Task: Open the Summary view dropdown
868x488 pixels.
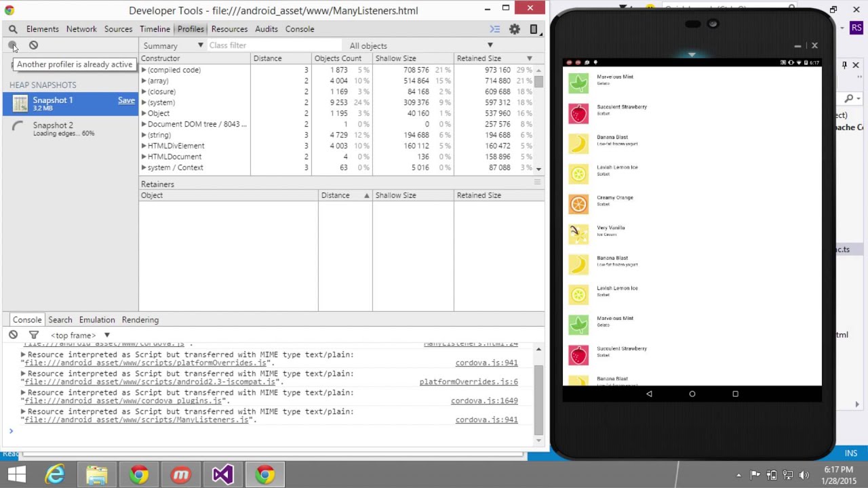Action: (173, 45)
